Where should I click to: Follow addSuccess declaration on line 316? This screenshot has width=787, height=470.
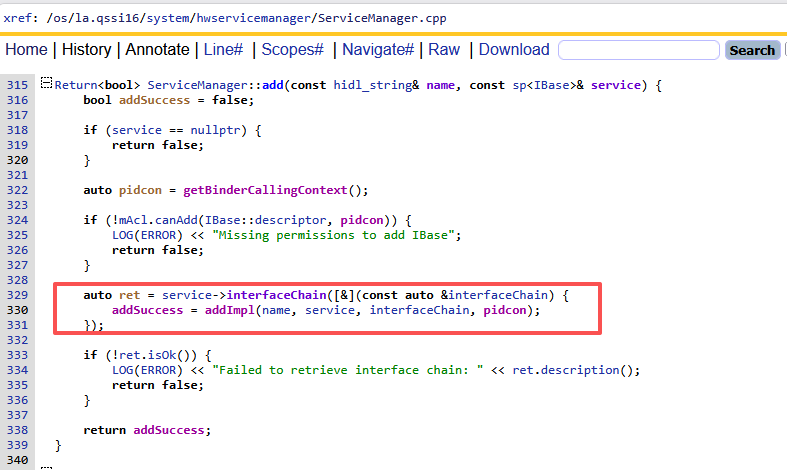click(155, 100)
